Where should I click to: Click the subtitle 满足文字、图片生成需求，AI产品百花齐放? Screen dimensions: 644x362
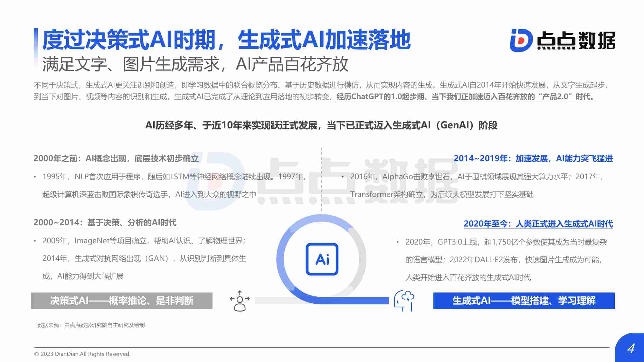tap(195, 64)
